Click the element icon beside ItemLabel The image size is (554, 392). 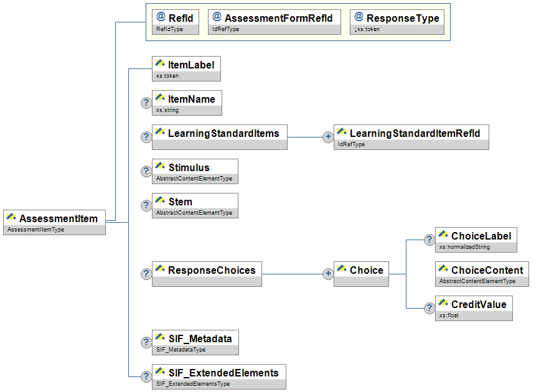pos(161,64)
